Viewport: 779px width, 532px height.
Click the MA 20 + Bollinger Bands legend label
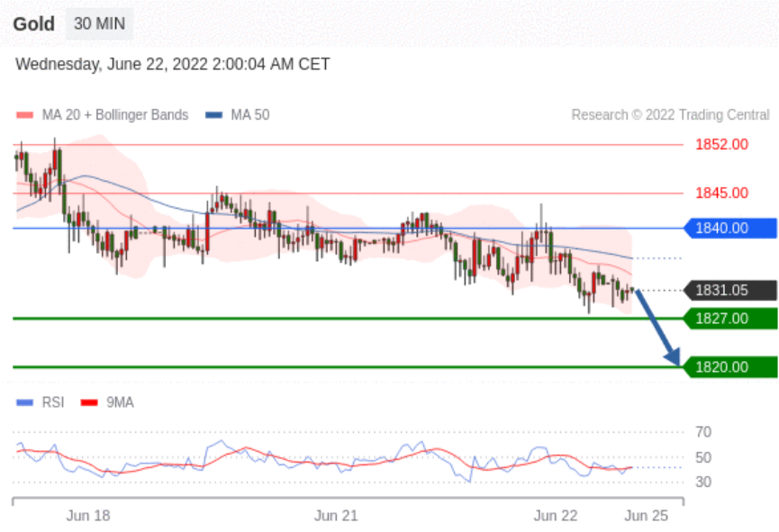coord(115,115)
